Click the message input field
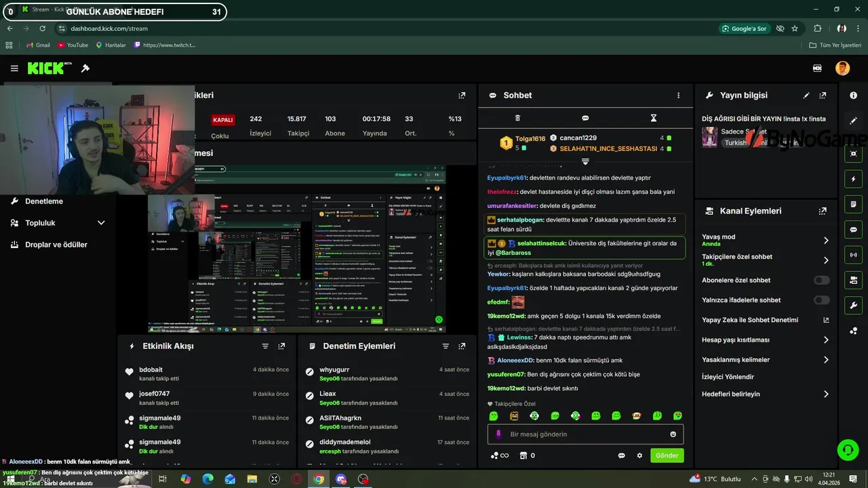Screen dimensions: 868x488 pyautogui.click(x=585, y=434)
